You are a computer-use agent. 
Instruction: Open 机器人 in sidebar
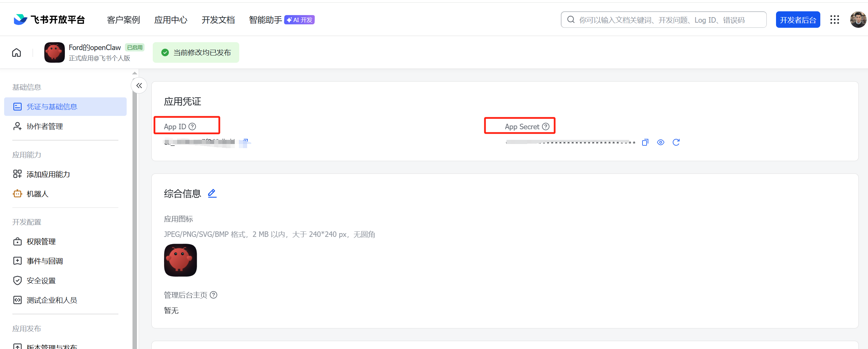point(65,194)
